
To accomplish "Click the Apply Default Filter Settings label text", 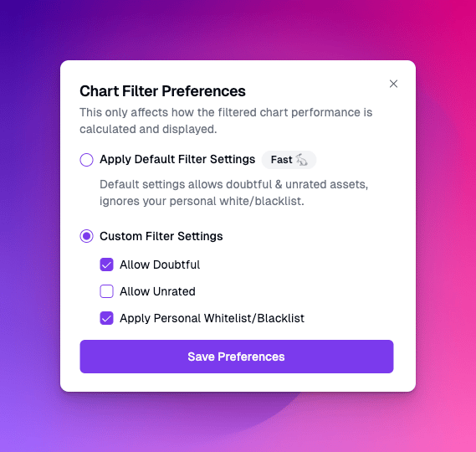I will (177, 160).
